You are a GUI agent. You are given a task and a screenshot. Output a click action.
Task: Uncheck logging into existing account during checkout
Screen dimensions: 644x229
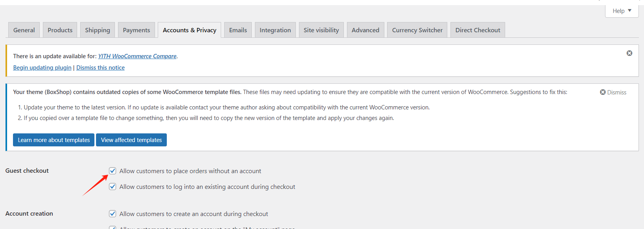point(113,186)
